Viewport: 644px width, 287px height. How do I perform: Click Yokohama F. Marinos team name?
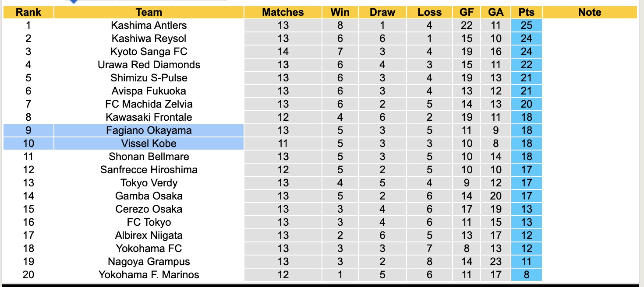click(x=149, y=275)
